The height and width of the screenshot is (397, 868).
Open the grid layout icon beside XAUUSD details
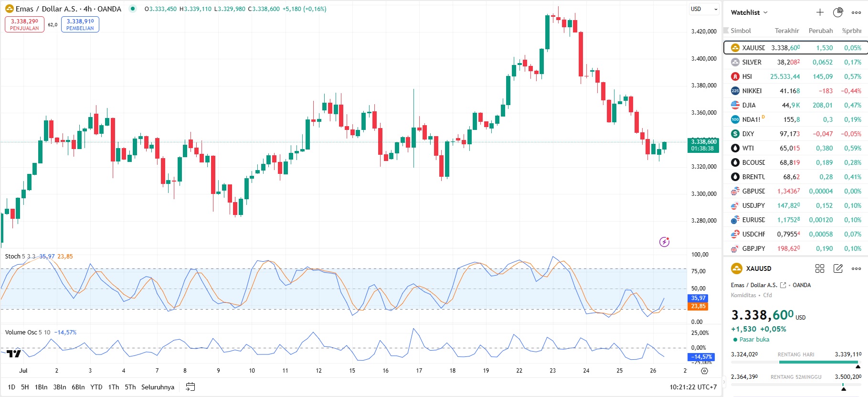click(x=820, y=268)
